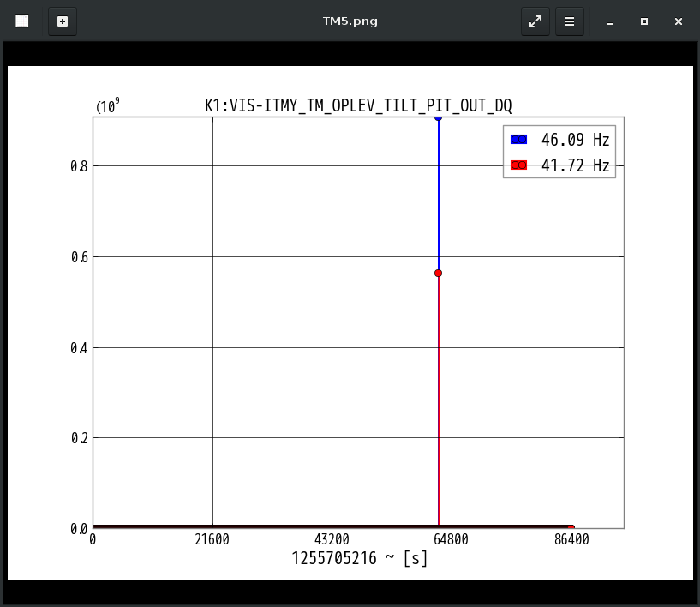Click the legend label 46.09 Hz

pos(575,140)
